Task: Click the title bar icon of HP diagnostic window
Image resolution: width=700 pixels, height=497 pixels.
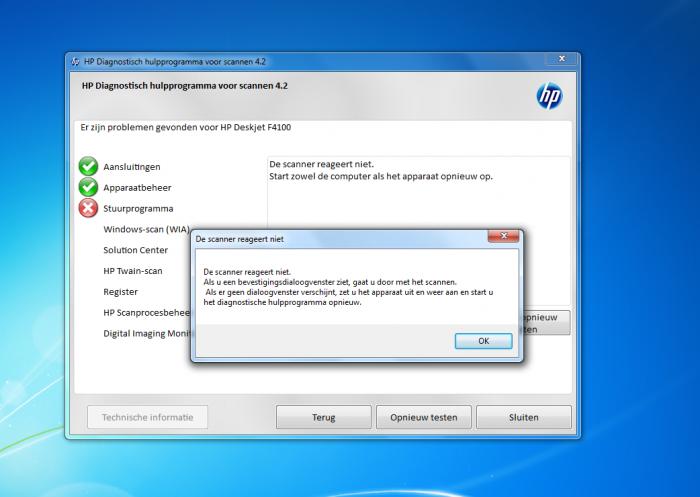Action: 75,62
